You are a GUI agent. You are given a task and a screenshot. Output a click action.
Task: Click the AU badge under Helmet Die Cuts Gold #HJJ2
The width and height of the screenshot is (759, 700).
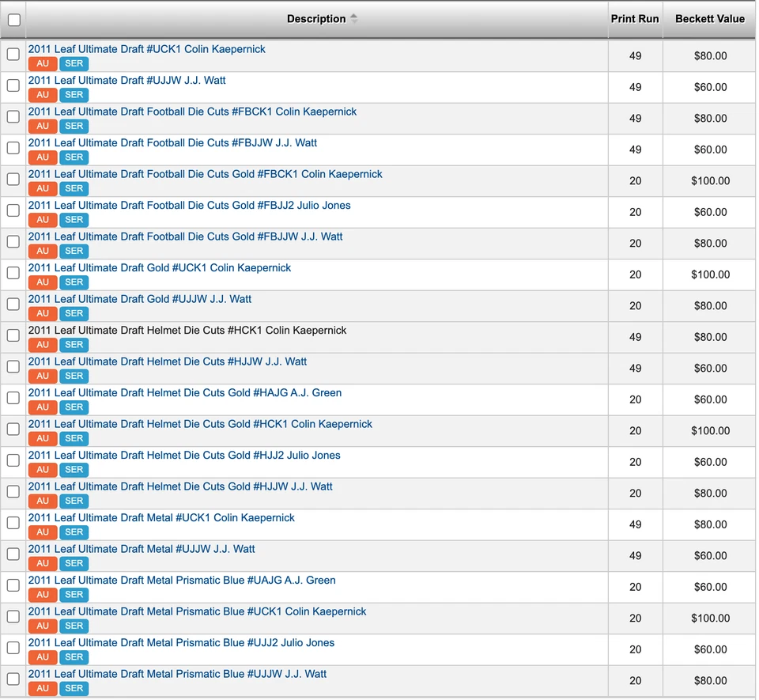point(43,469)
